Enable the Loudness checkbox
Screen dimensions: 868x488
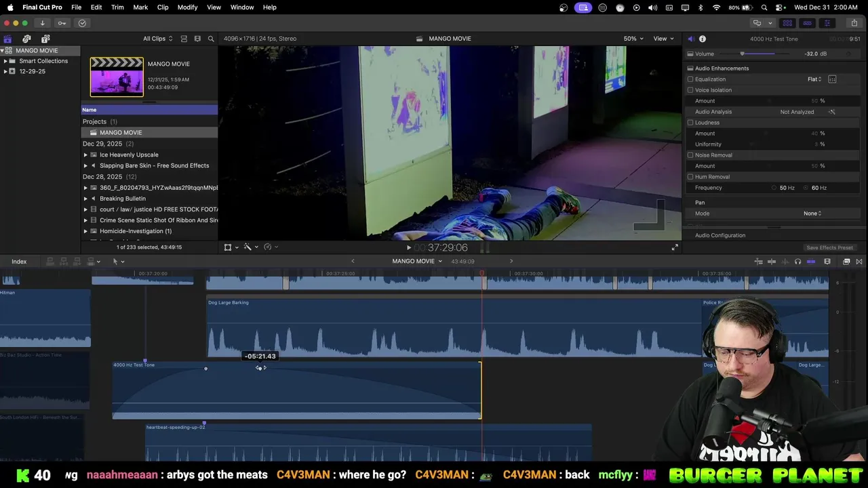[690, 123]
